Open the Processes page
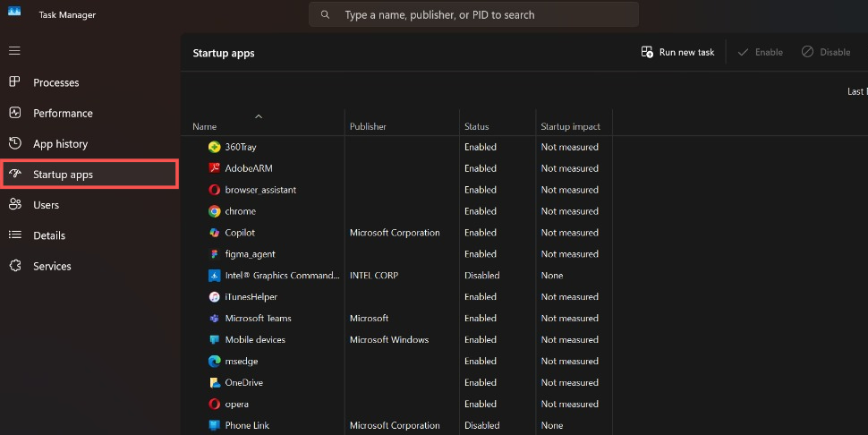 (x=89, y=82)
